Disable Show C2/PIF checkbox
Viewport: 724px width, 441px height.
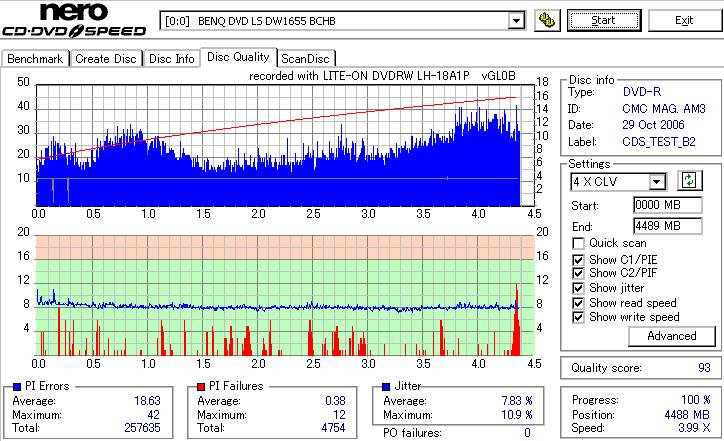click(x=578, y=273)
